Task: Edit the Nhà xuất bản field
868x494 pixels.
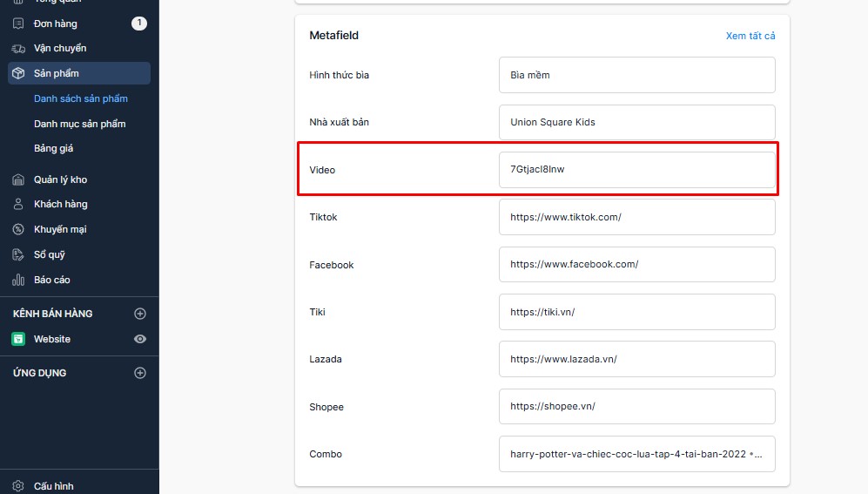Action: coord(636,122)
